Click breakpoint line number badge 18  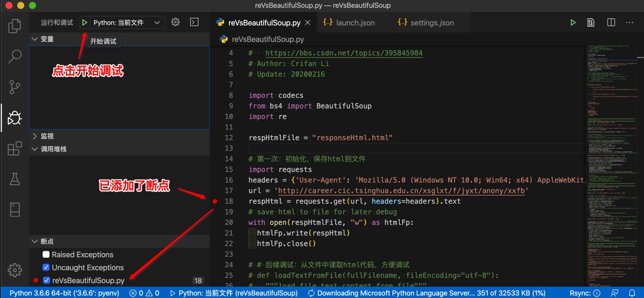click(198, 281)
